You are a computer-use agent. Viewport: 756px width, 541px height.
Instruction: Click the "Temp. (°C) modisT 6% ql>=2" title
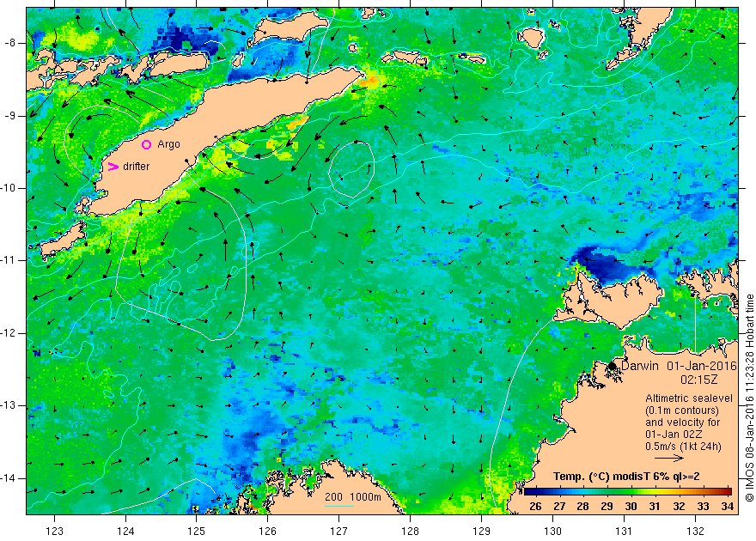click(626, 477)
